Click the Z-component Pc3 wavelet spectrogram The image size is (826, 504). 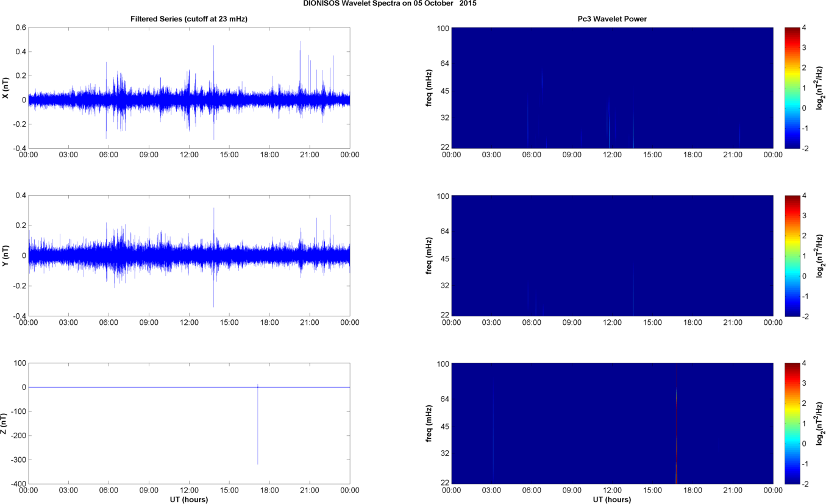[x=612, y=424]
